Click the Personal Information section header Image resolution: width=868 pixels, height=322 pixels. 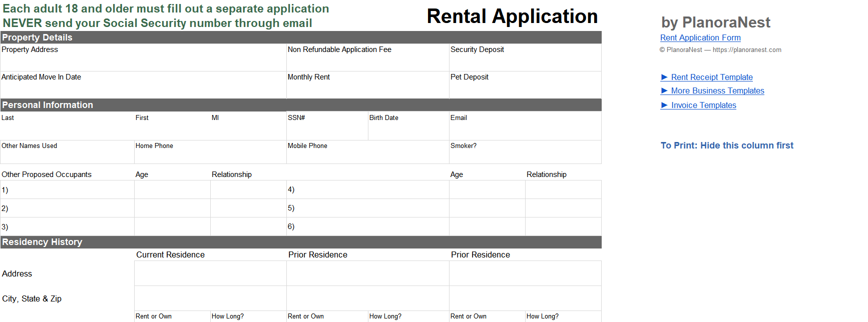[301, 105]
